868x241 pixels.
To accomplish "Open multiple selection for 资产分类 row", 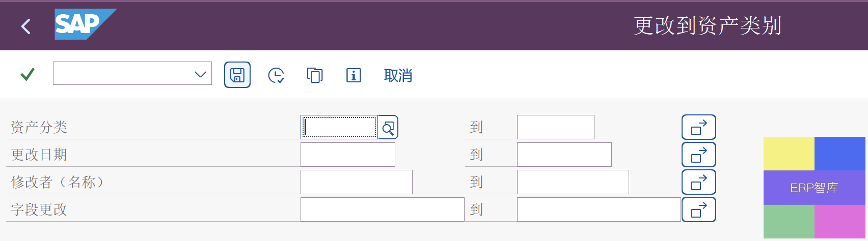I will 699,127.
